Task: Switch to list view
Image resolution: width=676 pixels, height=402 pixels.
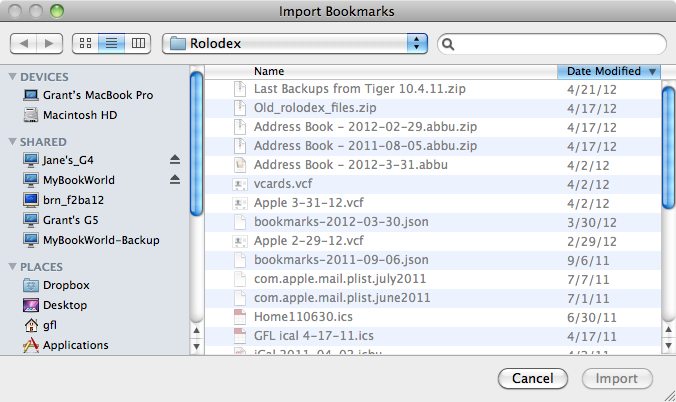Action: pos(111,44)
